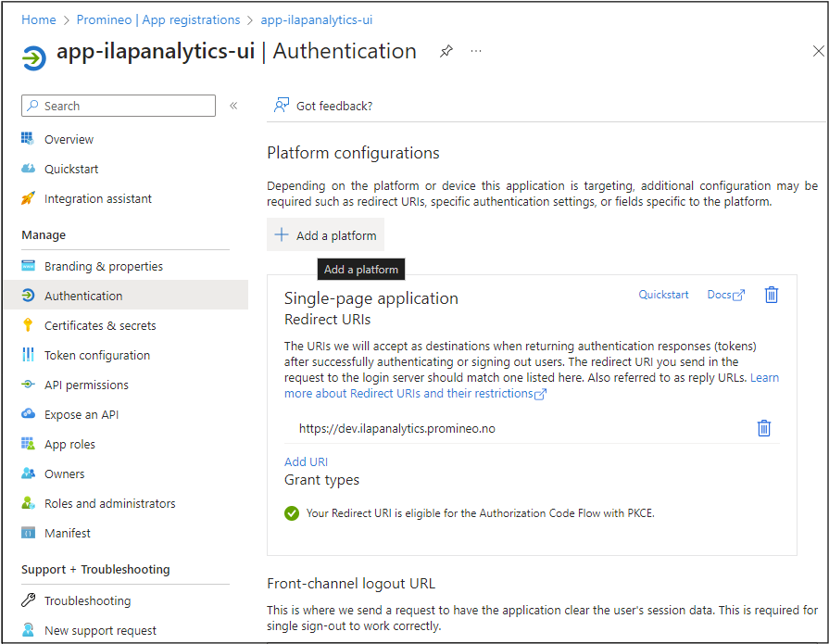Click the 'Front-channel logout URL' heading

click(350, 583)
